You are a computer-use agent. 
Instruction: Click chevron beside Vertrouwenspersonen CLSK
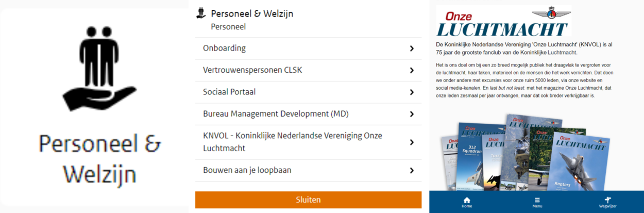(x=412, y=70)
